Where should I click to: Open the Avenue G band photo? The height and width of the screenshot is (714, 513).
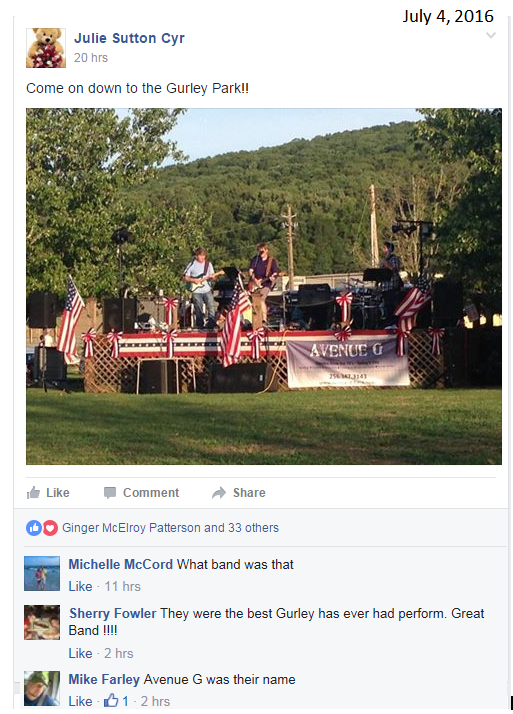tap(264, 286)
